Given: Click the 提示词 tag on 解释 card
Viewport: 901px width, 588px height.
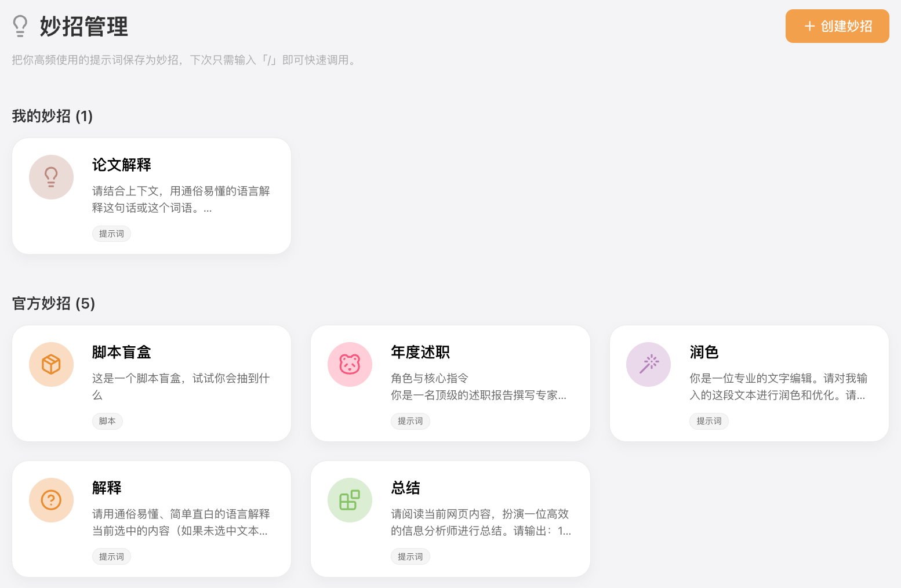Looking at the screenshot, I should tap(111, 556).
